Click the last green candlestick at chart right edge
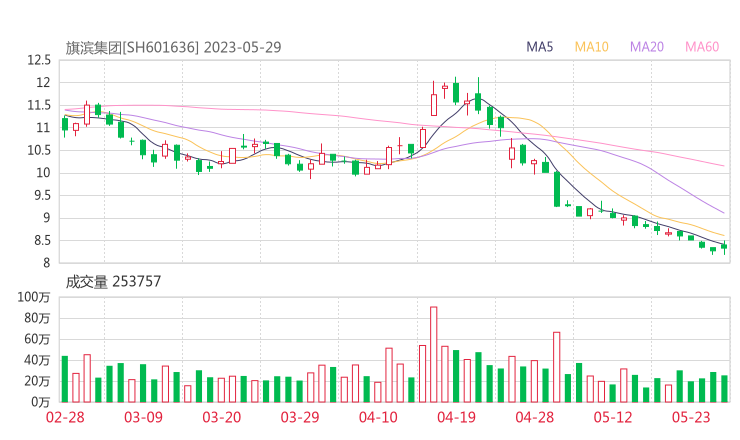 (724, 246)
